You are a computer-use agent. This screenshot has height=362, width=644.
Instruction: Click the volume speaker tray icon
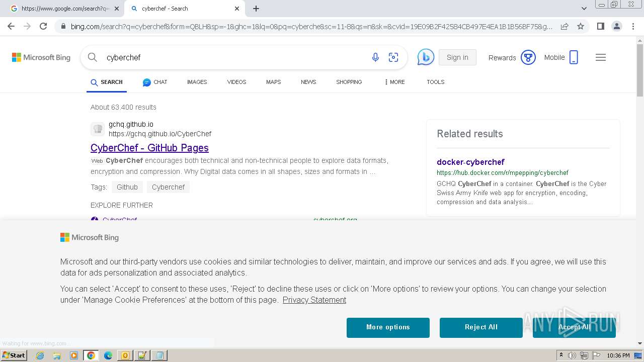(x=572, y=355)
